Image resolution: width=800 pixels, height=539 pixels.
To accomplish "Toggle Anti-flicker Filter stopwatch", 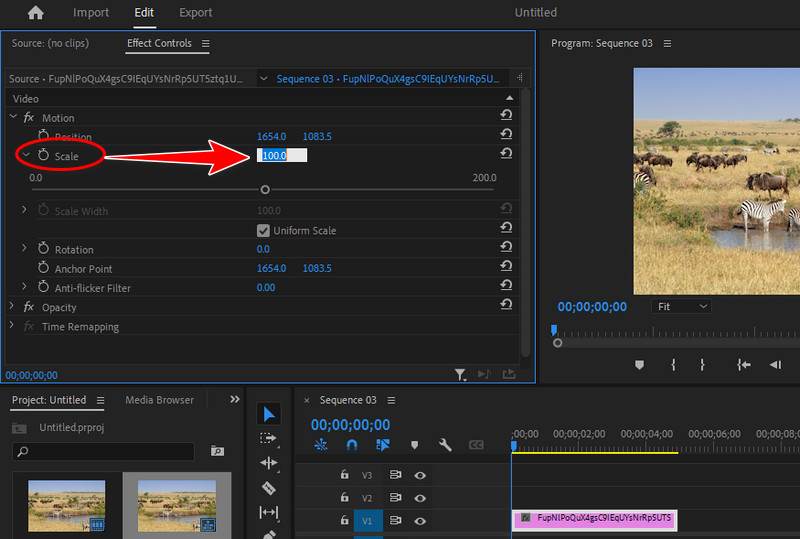I will click(x=43, y=287).
